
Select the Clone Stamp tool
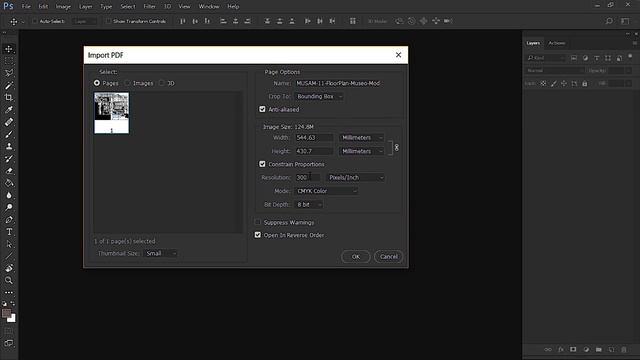[9, 146]
